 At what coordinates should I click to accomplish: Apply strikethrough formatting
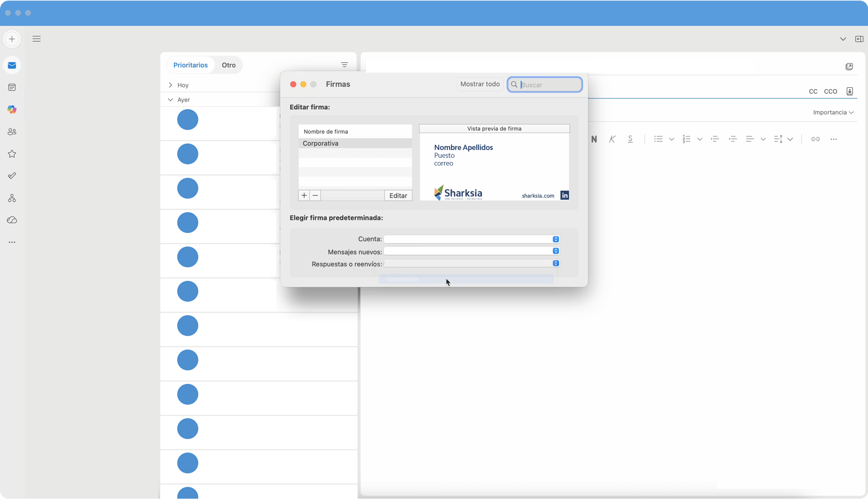coord(630,139)
